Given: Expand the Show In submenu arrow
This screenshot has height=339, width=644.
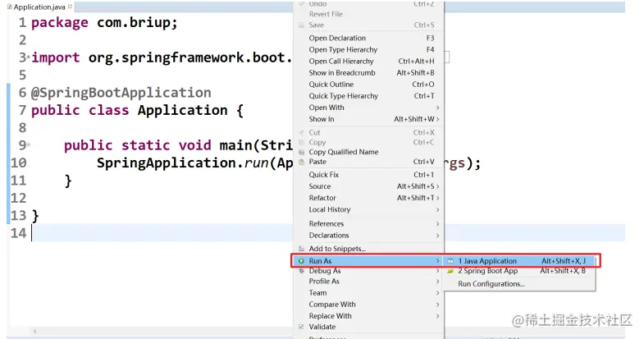Looking at the screenshot, I should [438, 119].
